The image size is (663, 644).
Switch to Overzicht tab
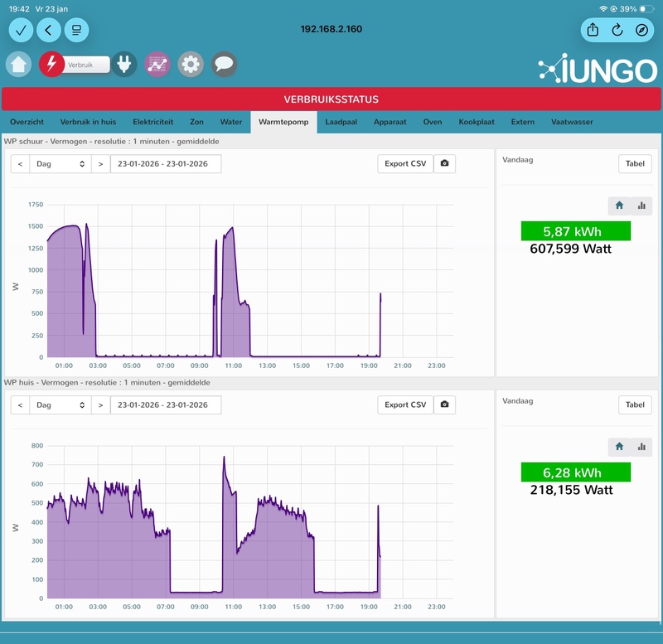[x=27, y=122]
